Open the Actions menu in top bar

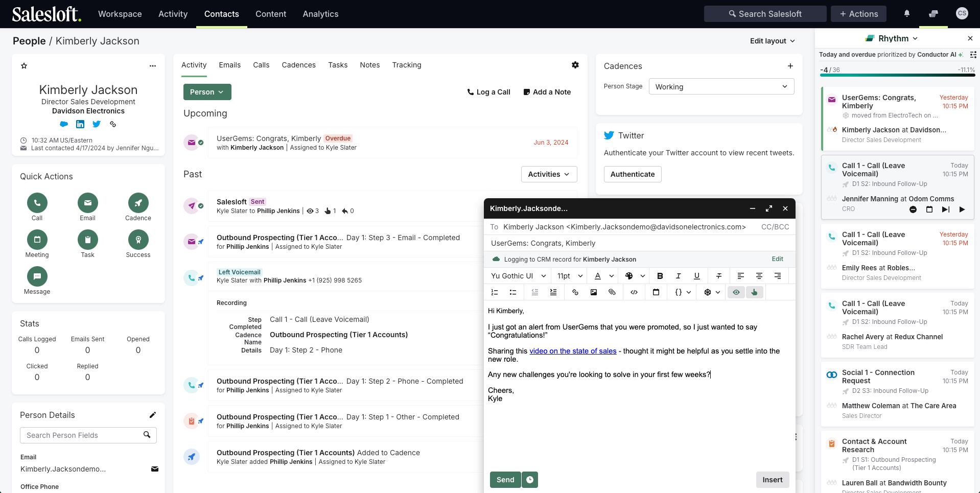pos(858,14)
